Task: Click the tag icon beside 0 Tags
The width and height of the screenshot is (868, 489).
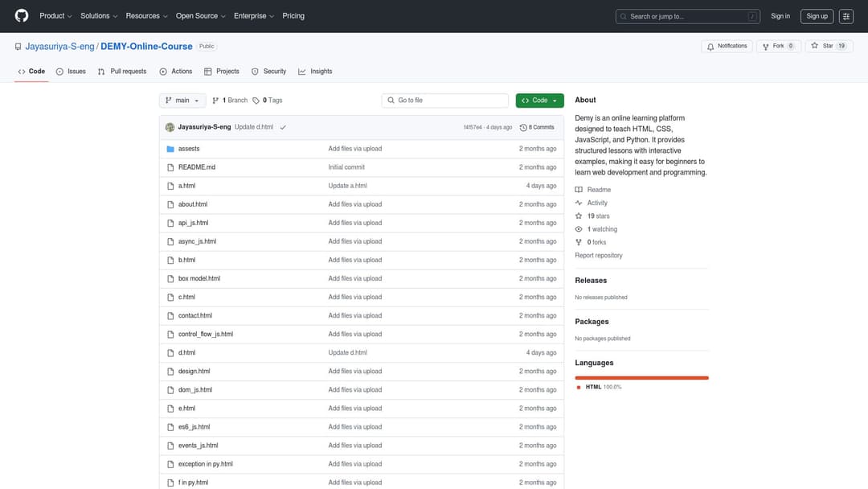Action: click(x=256, y=101)
